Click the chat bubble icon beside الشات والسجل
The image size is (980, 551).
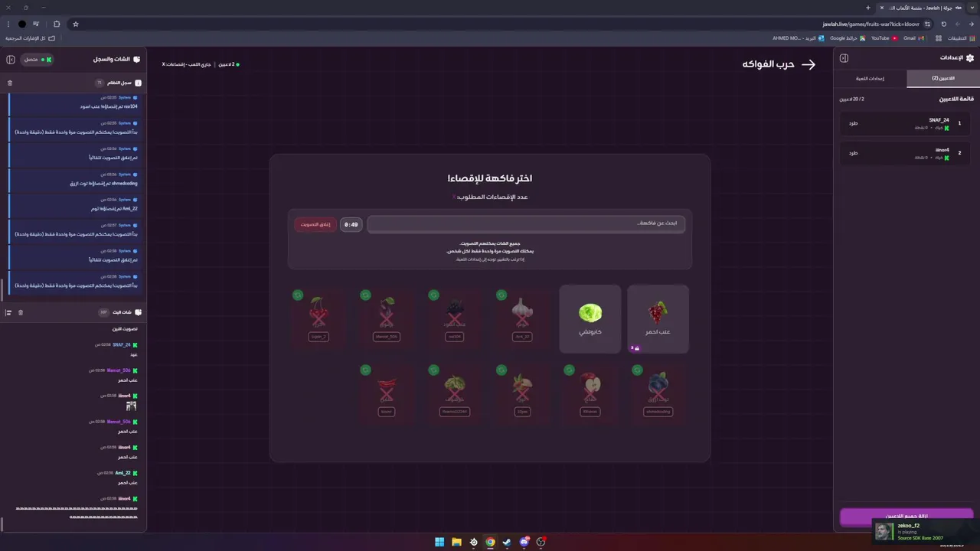coord(137,59)
